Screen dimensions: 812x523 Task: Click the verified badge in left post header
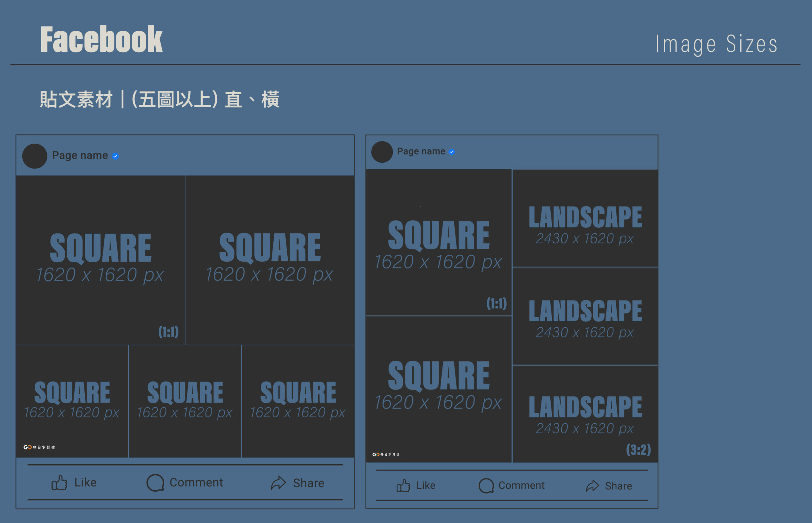[115, 156]
